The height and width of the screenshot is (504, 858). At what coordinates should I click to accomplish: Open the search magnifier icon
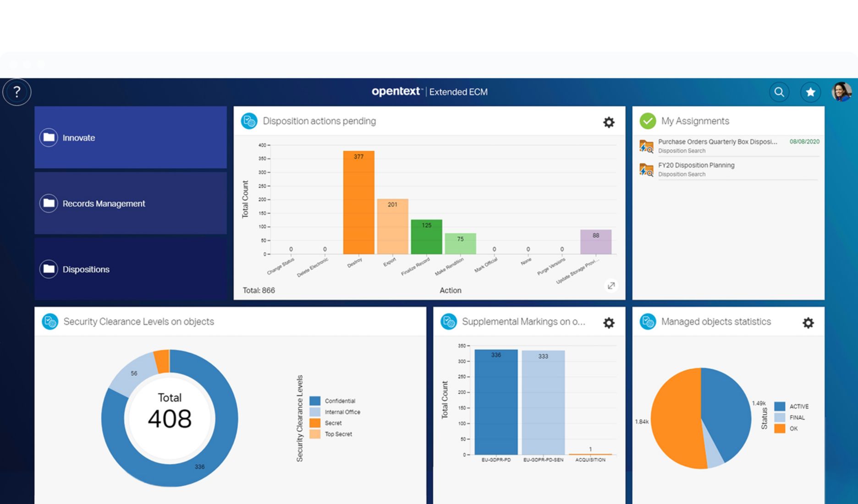point(779,92)
